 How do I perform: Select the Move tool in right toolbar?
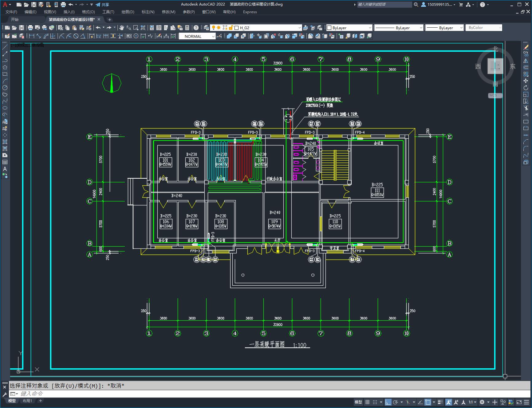pyautogui.click(x=526, y=81)
